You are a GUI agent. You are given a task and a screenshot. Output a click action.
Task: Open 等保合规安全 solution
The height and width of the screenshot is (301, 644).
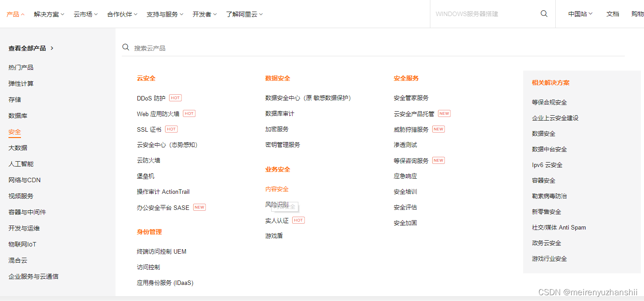(549, 103)
